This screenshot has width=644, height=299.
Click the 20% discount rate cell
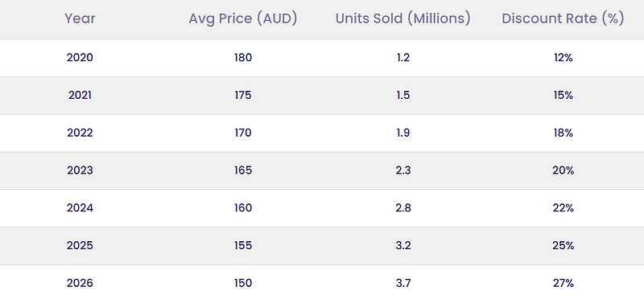563,170
